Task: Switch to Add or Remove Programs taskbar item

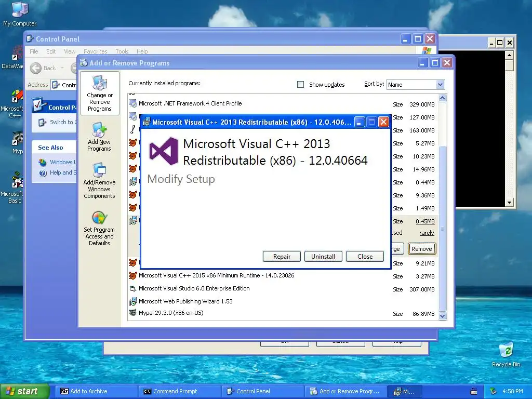Action: click(346, 391)
